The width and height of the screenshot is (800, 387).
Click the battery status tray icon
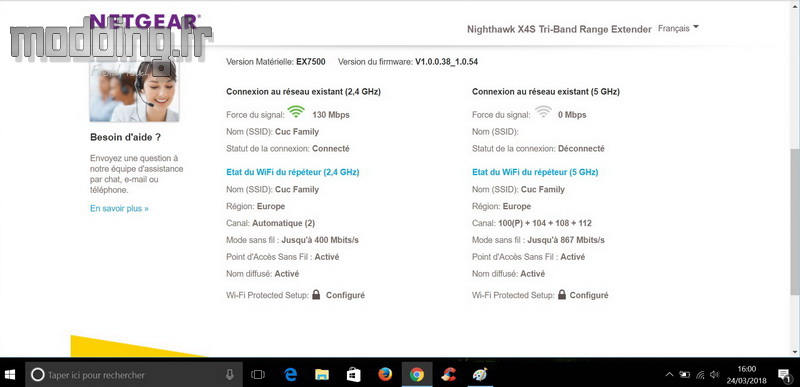(x=685, y=375)
